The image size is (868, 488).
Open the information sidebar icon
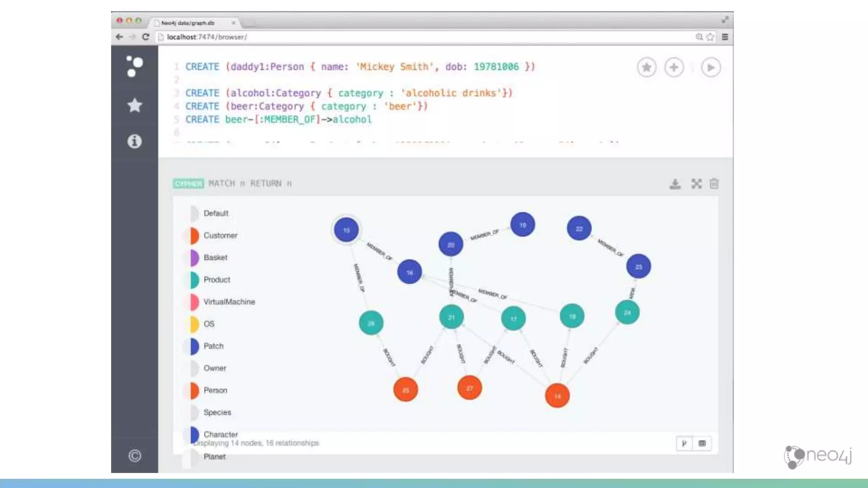[135, 141]
